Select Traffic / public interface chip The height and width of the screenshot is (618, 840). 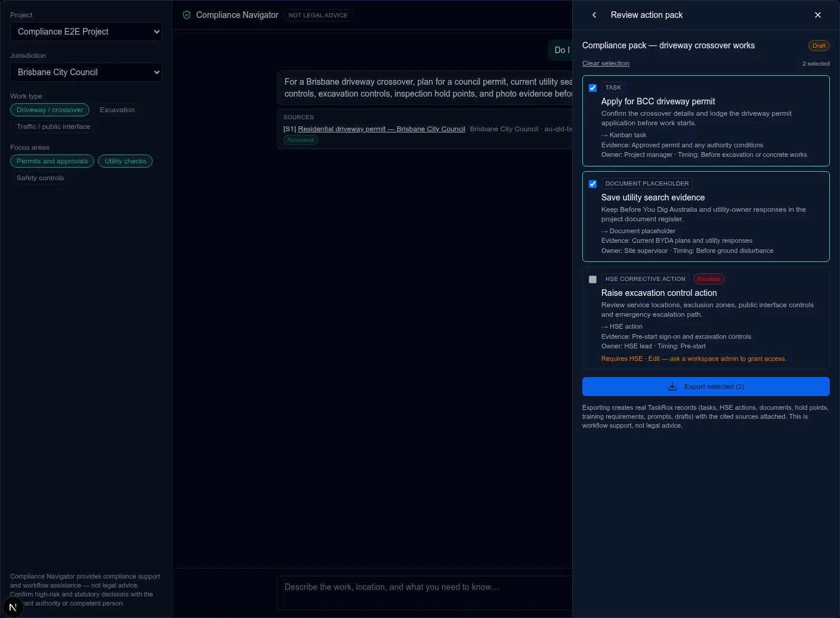tap(54, 126)
